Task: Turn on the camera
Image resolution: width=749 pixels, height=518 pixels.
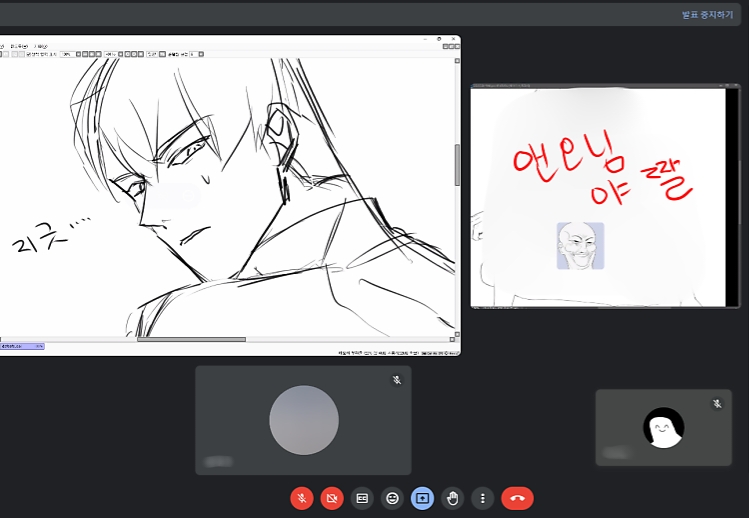Action: (x=332, y=497)
